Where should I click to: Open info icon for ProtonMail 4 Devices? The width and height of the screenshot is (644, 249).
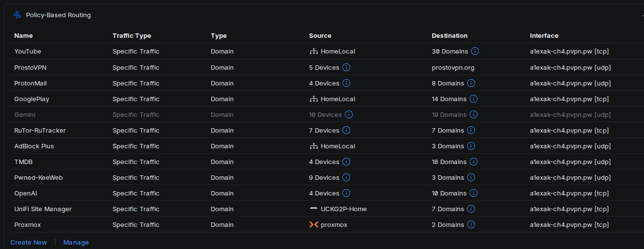346,83
